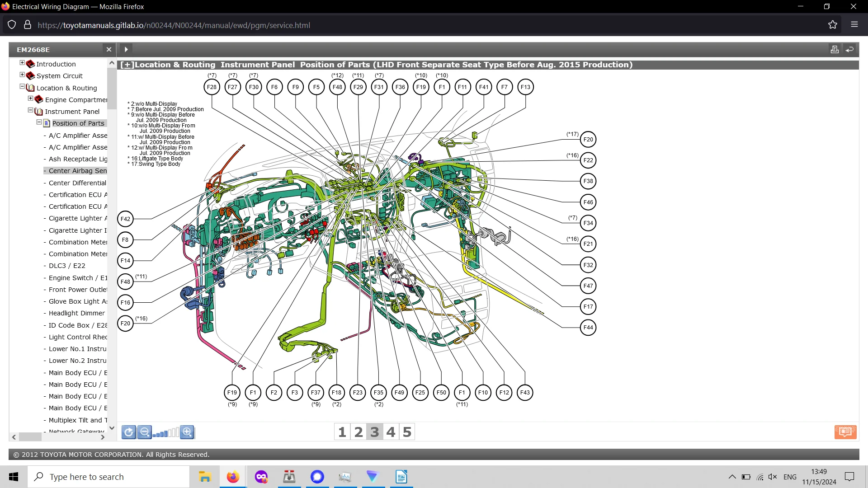Click the Engine Compartment red book icon
868x488 pixels.
pyautogui.click(x=39, y=99)
